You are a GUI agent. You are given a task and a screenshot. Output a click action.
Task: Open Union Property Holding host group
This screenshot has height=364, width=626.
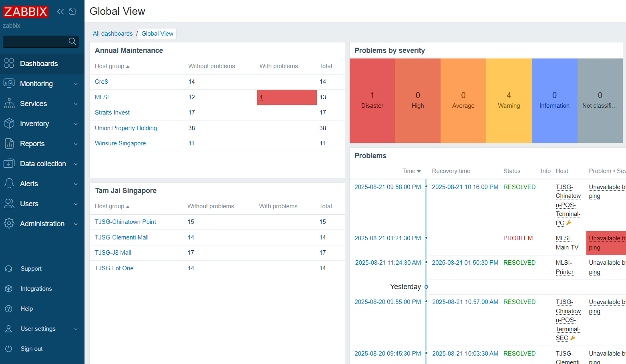click(126, 128)
